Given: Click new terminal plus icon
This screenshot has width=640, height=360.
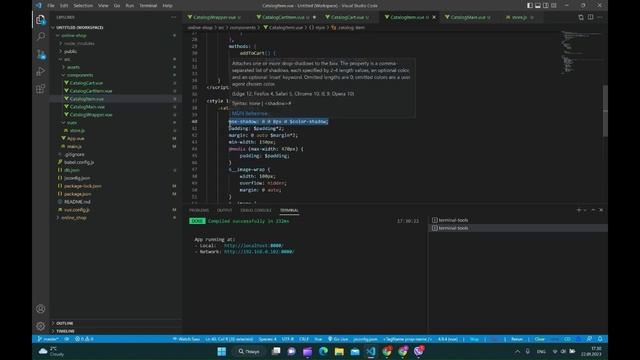Looking at the screenshot, I should (578, 210).
